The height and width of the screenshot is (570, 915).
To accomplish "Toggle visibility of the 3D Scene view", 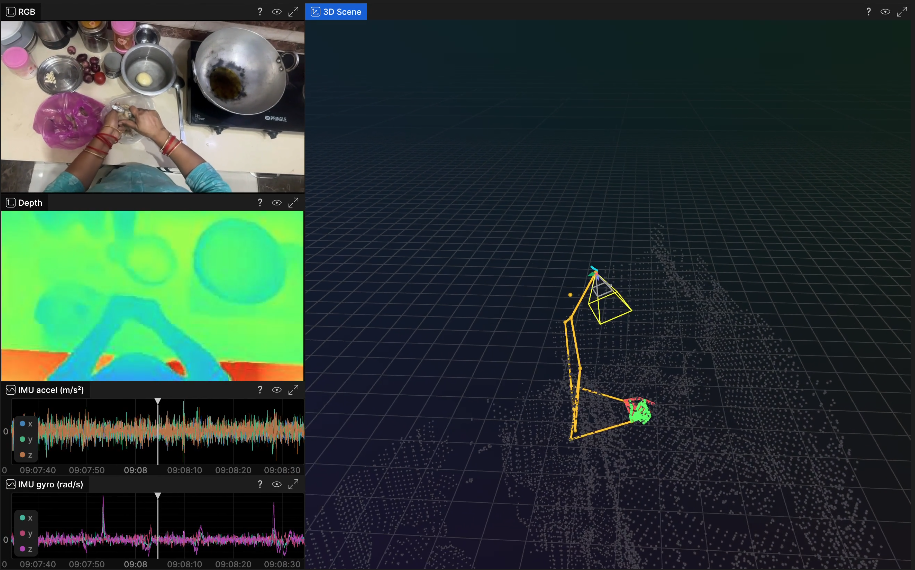I will click(x=885, y=12).
